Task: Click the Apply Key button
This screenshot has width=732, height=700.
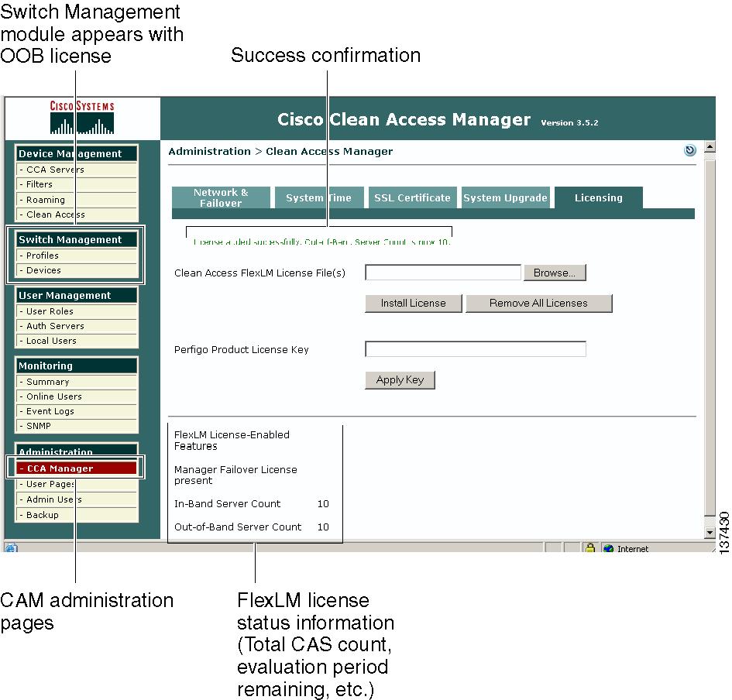Action: tap(400, 380)
